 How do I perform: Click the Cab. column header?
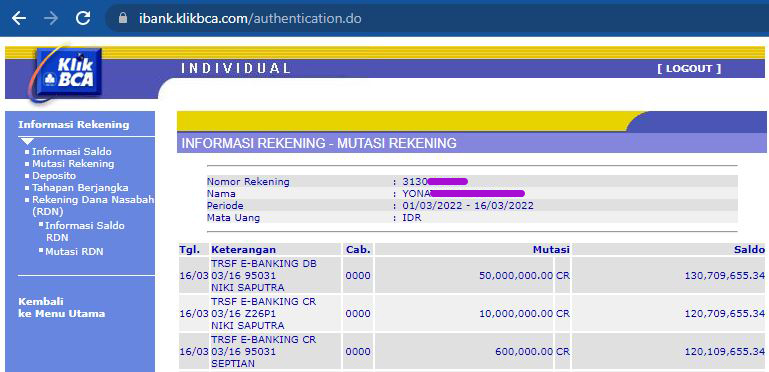(x=358, y=249)
